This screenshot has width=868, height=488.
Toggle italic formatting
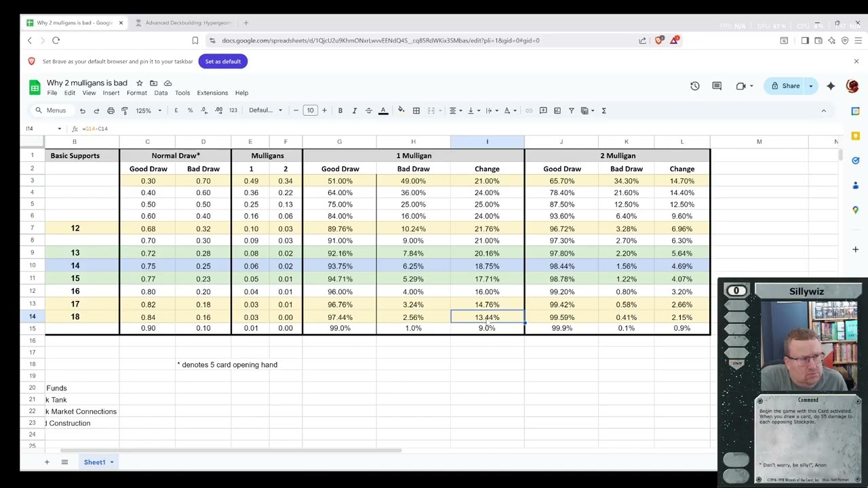[x=354, y=110]
